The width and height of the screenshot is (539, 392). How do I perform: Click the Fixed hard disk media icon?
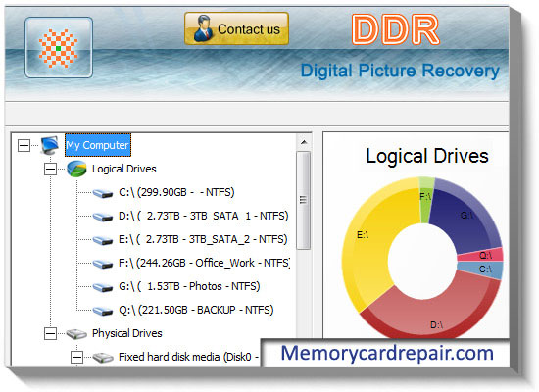pyautogui.click(x=103, y=358)
